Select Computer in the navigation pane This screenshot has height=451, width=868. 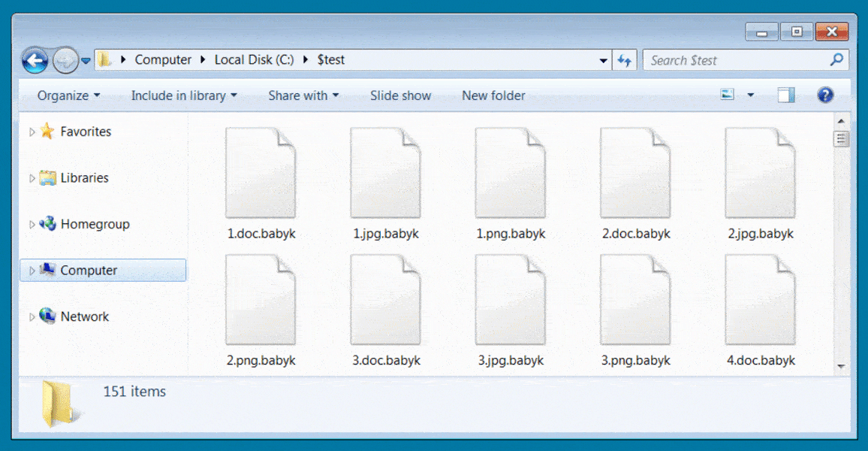point(103,271)
